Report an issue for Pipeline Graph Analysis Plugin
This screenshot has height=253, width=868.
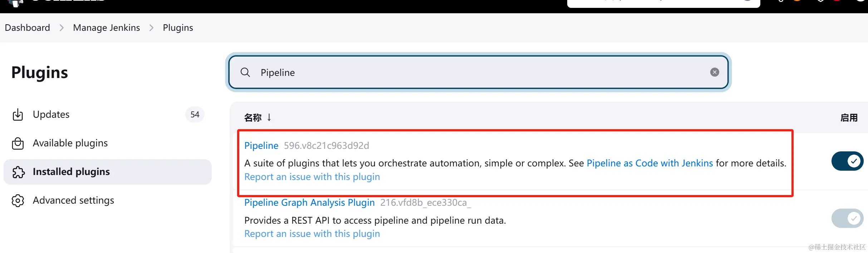(312, 234)
